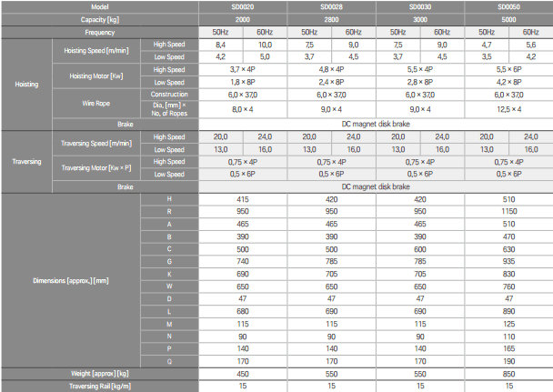Click the Weight [approx] [kg] label
This screenshot has width=553, height=392.
100,374
